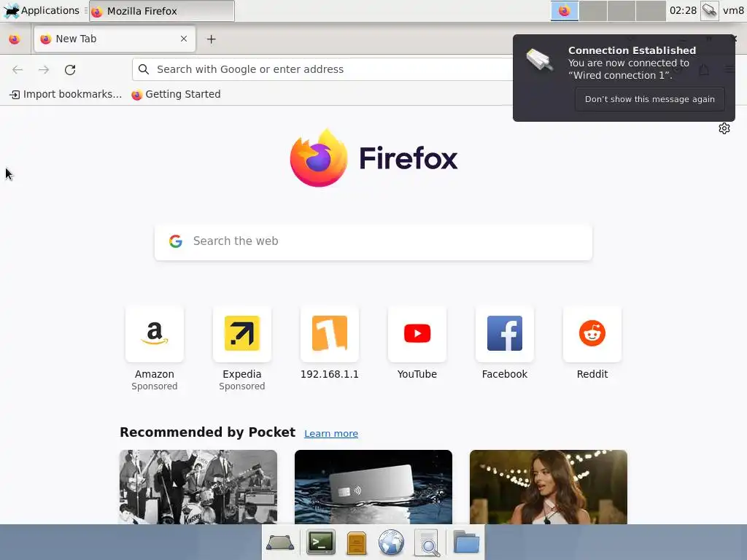Image resolution: width=747 pixels, height=560 pixels.
Task: Click the Google logo in the search box
Action: [x=176, y=241]
